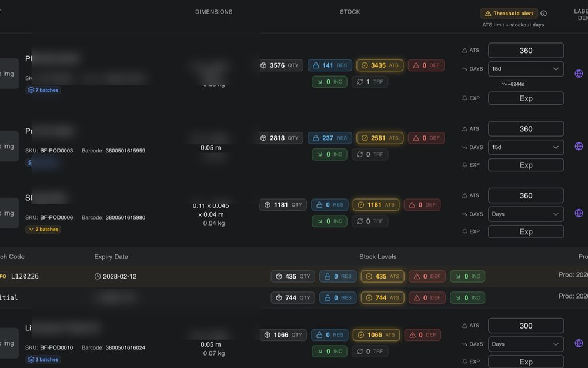Open the 15d days dropdown in the 3576 QTY row

[526, 69]
